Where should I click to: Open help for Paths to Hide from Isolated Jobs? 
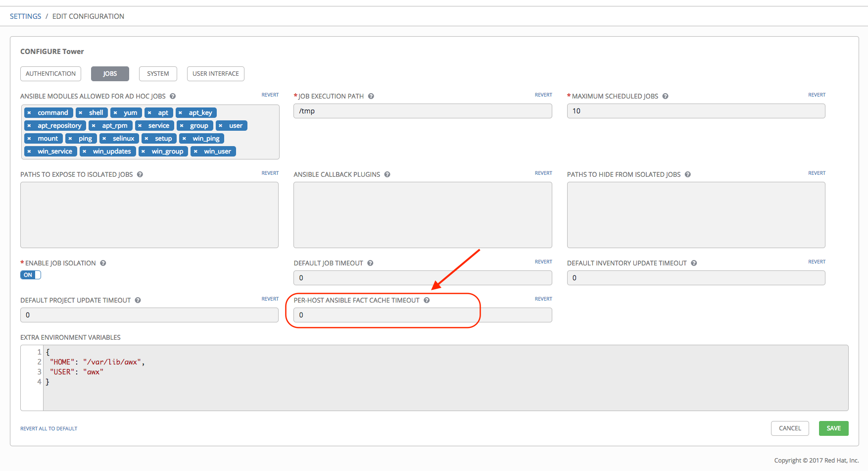(x=687, y=174)
